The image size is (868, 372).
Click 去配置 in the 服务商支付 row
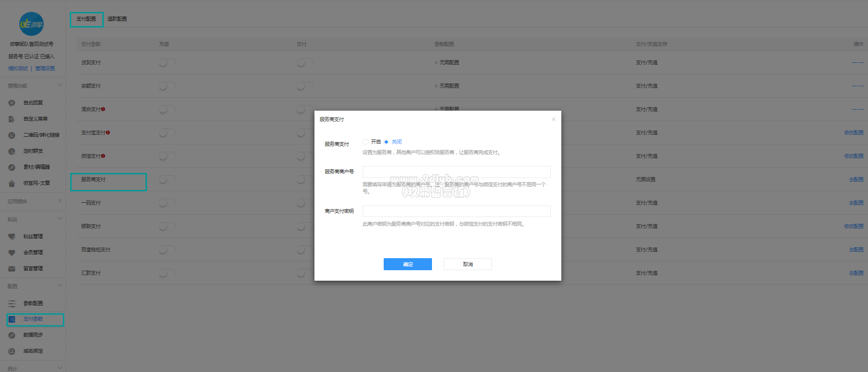[x=856, y=179]
